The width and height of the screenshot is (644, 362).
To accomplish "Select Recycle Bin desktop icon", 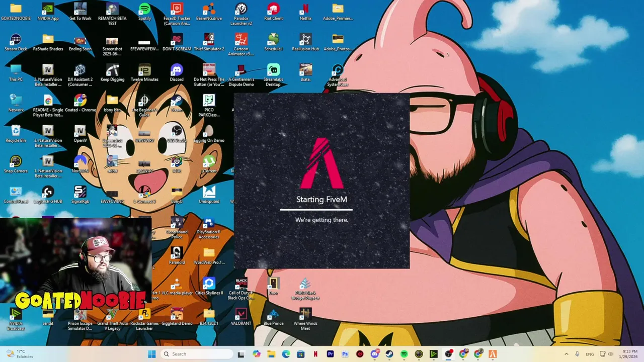I will click(16, 134).
